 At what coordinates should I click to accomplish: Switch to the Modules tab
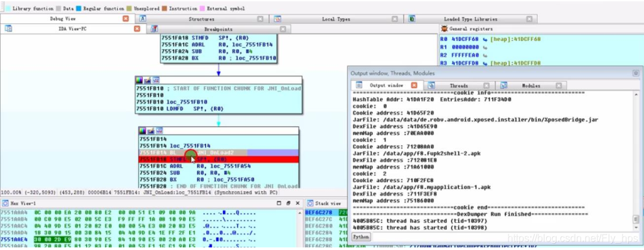tap(531, 85)
